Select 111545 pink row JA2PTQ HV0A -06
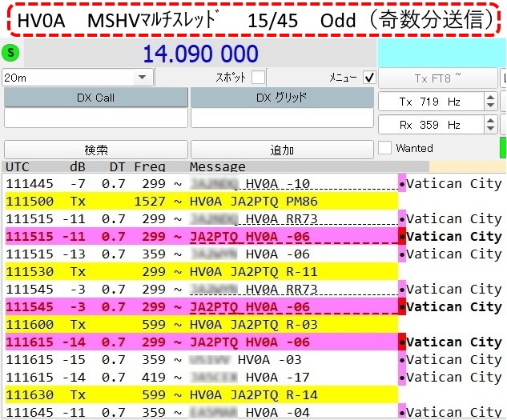This screenshot has width=507, height=420. click(202, 307)
